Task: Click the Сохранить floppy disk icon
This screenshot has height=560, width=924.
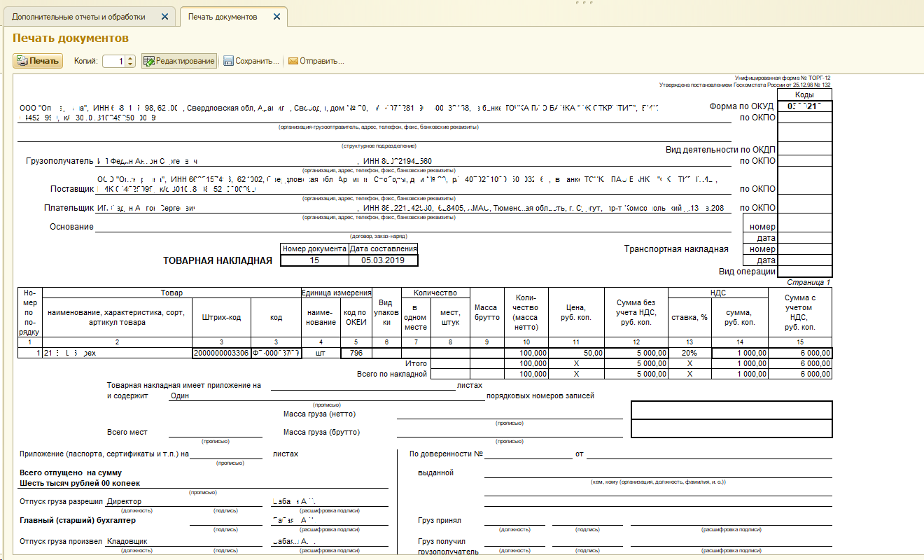Action: 228,61
